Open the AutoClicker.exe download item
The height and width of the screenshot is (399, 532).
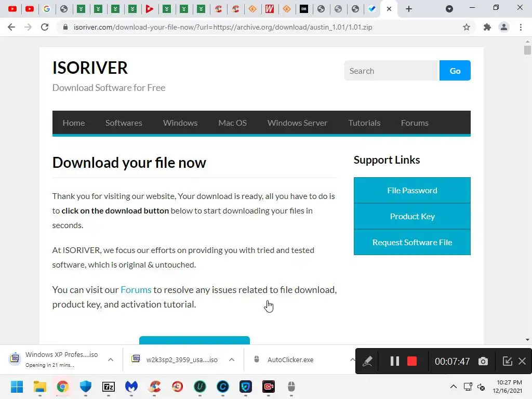(x=284, y=360)
